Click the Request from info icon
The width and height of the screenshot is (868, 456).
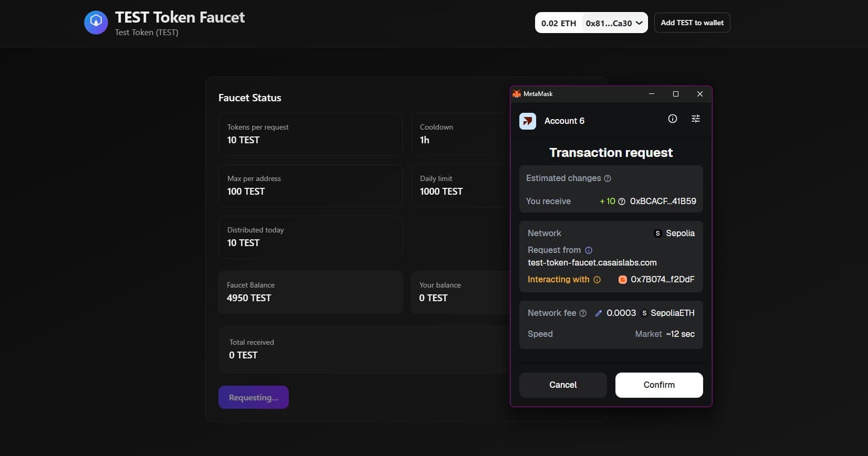coord(589,250)
